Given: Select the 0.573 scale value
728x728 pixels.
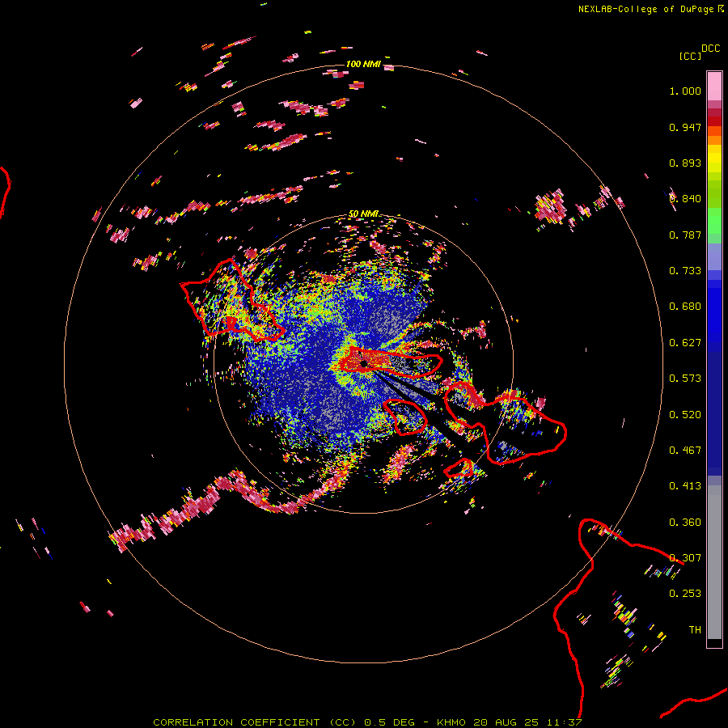Looking at the screenshot, I should point(685,379).
